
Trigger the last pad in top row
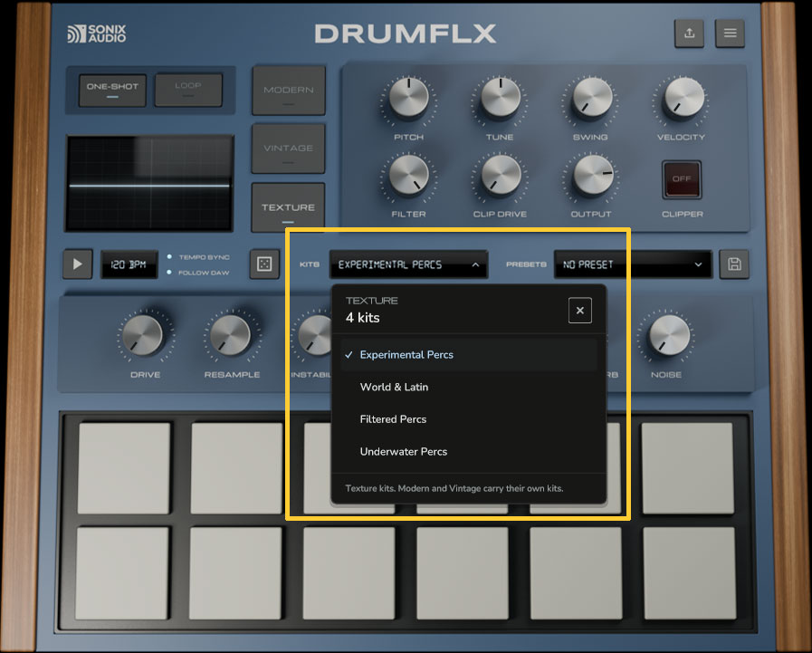click(688, 468)
